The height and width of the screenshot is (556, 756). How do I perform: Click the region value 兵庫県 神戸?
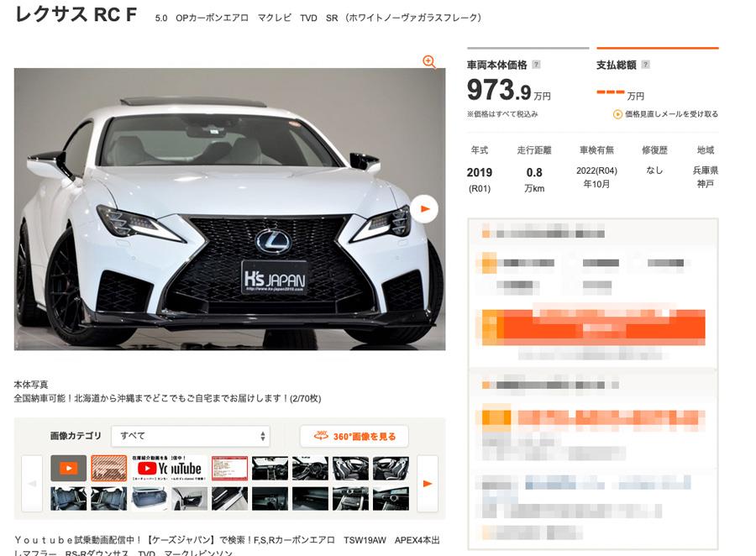[706, 177]
